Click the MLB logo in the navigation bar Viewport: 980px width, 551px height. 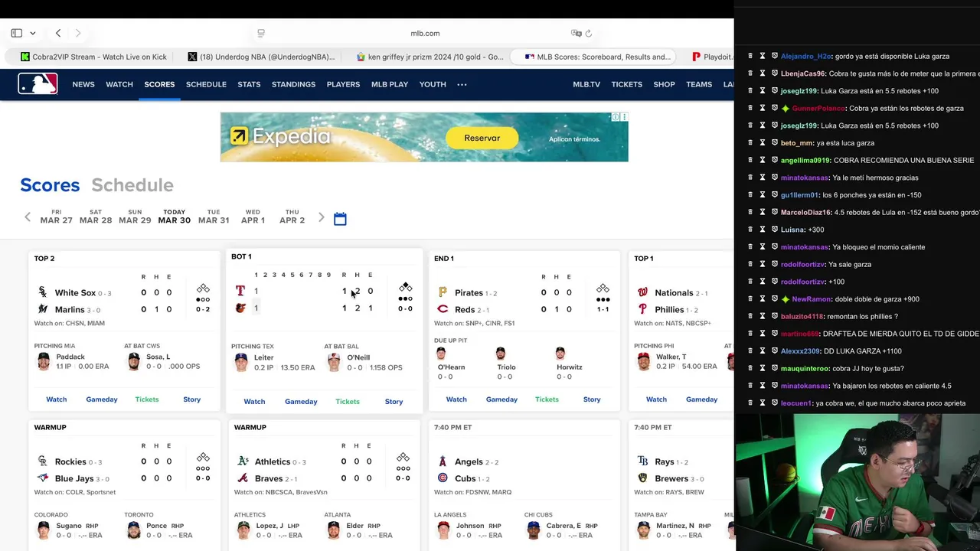(x=38, y=84)
